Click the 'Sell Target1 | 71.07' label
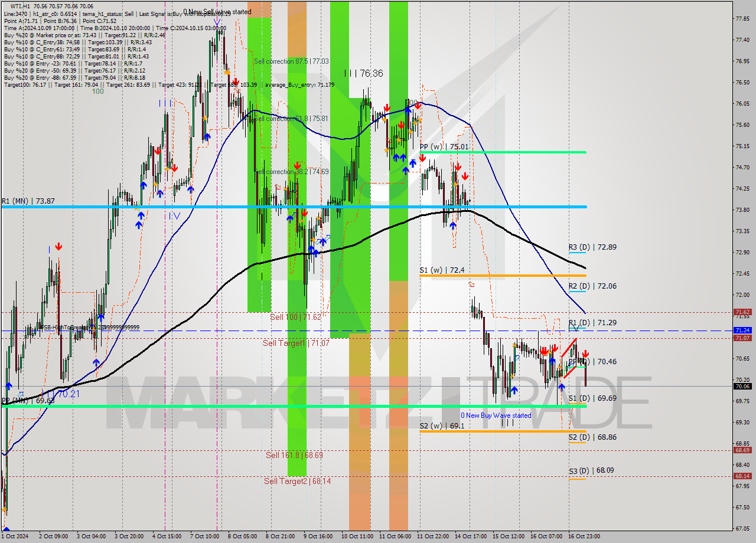756x543 pixels. tap(298, 343)
